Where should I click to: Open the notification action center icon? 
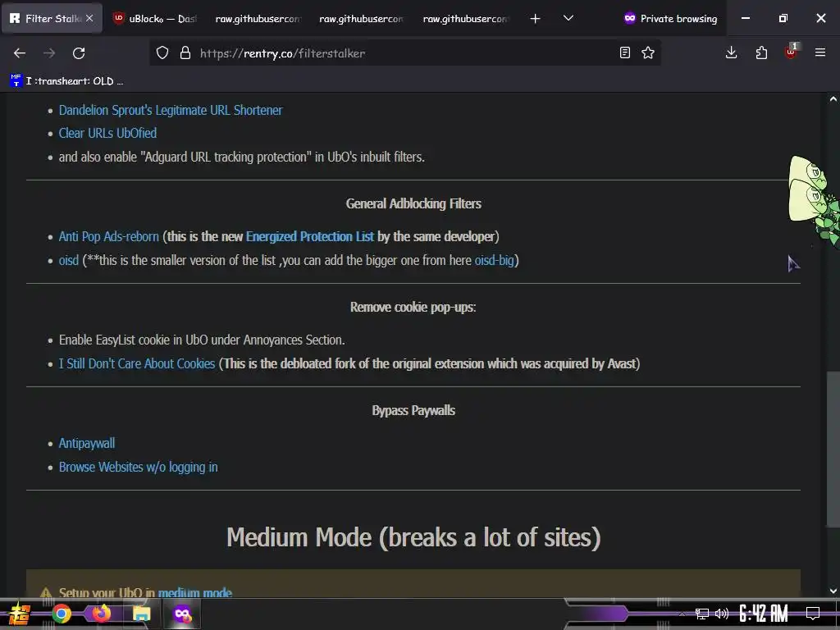coord(813,614)
